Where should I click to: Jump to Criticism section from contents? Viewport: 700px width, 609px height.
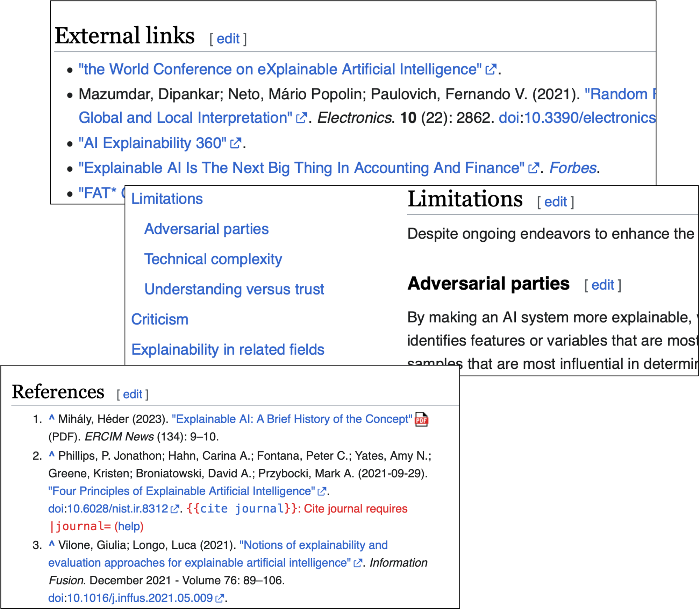click(160, 319)
